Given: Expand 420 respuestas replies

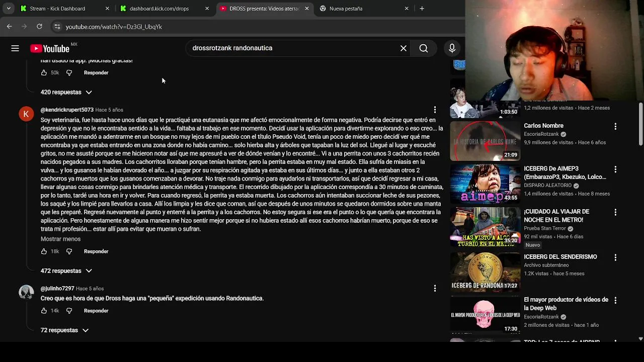Looking at the screenshot, I should click(66, 92).
